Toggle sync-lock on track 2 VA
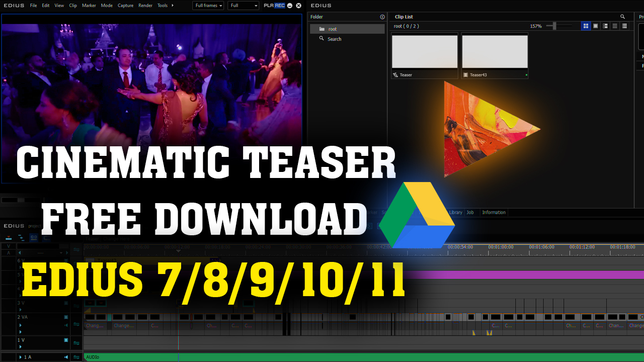The height and width of the screenshot is (362, 644). pyautogui.click(x=76, y=324)
